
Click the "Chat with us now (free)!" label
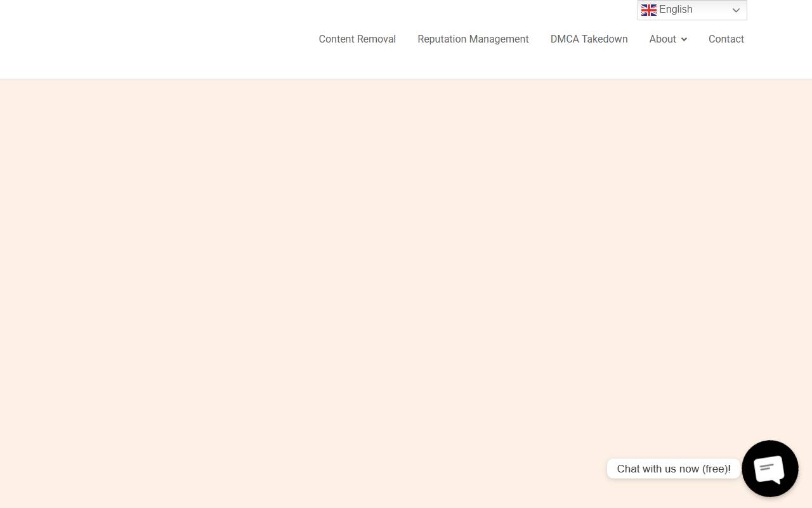pyautogui.click(x=674, y=469)
